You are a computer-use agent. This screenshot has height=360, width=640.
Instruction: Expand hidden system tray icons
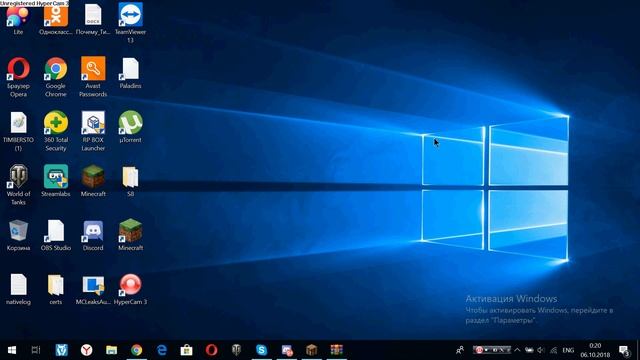point(517,350)
